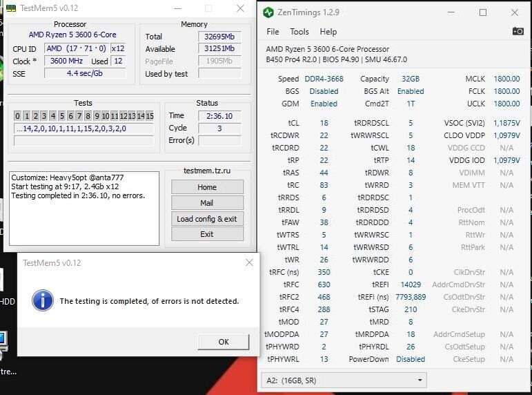532x395 pixels.
Task: Click the BGS Disabled value
Action: click(x=324, y=91)
